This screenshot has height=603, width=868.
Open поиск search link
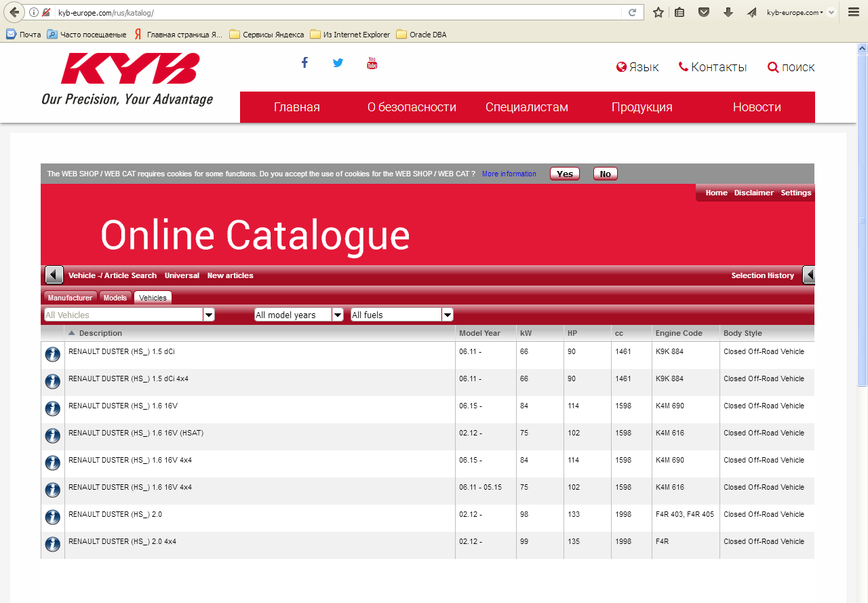point(791,67)
